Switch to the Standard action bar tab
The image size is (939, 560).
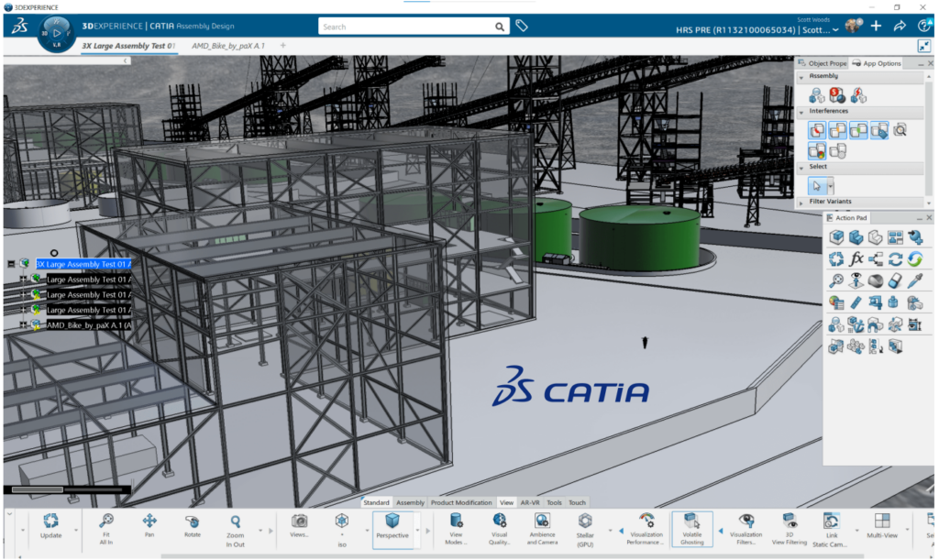[x=376, y=502]
